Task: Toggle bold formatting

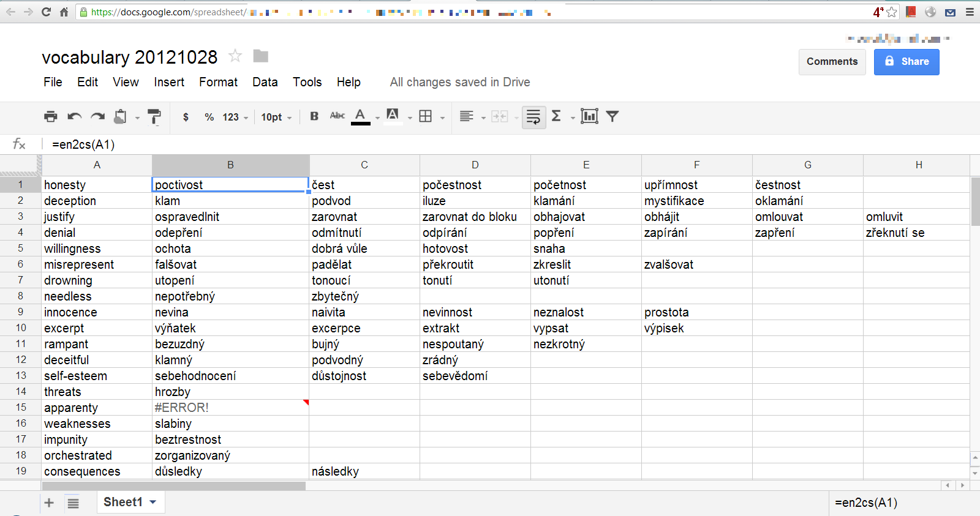Action: point(314,116)
